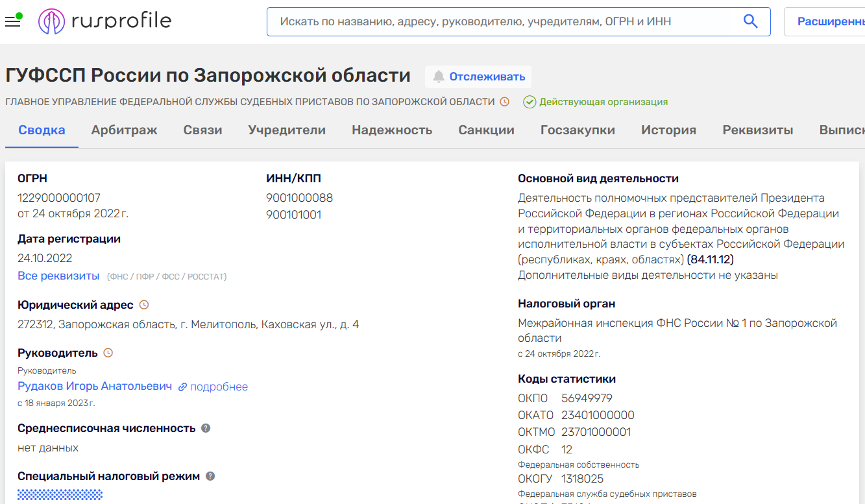Click the history clock icon near Юридический адрес
Image resolution: width=865 pixels, height=504 pixels.
coord(144,305)
